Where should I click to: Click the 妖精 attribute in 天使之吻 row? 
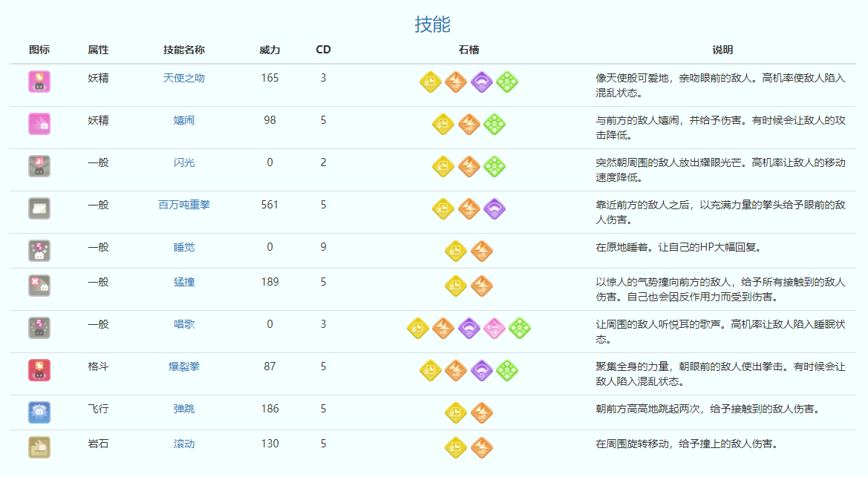(x=98, y=78)
